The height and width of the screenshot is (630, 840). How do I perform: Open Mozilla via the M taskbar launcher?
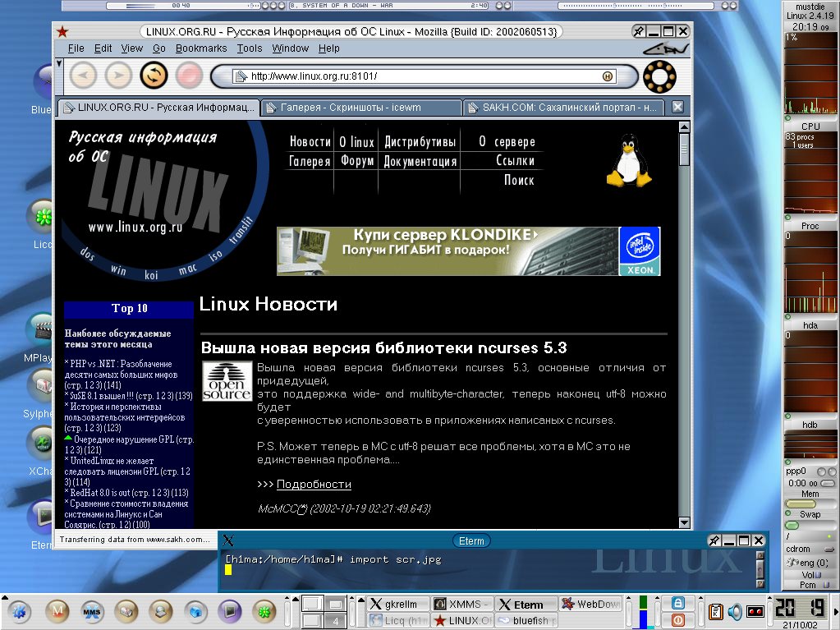(x=57, y=611)
